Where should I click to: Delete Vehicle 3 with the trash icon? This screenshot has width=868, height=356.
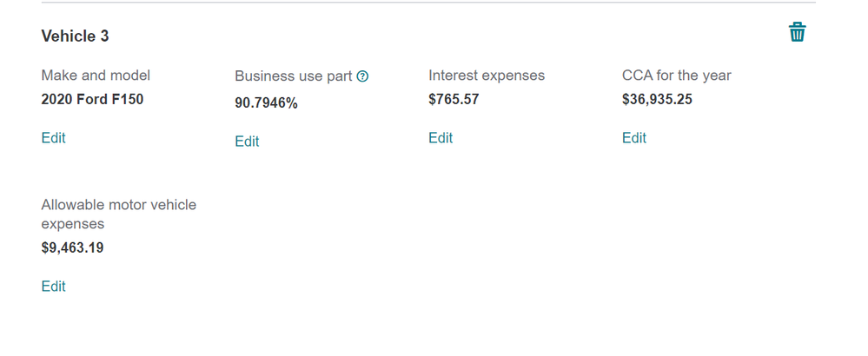pyautogui.click(x=797, y=32)
